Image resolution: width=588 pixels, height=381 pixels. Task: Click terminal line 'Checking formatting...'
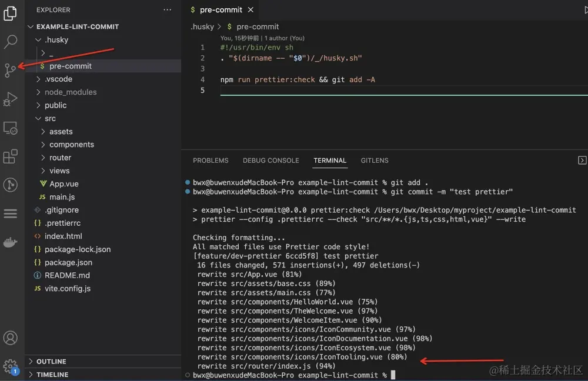tap(239, 238)
